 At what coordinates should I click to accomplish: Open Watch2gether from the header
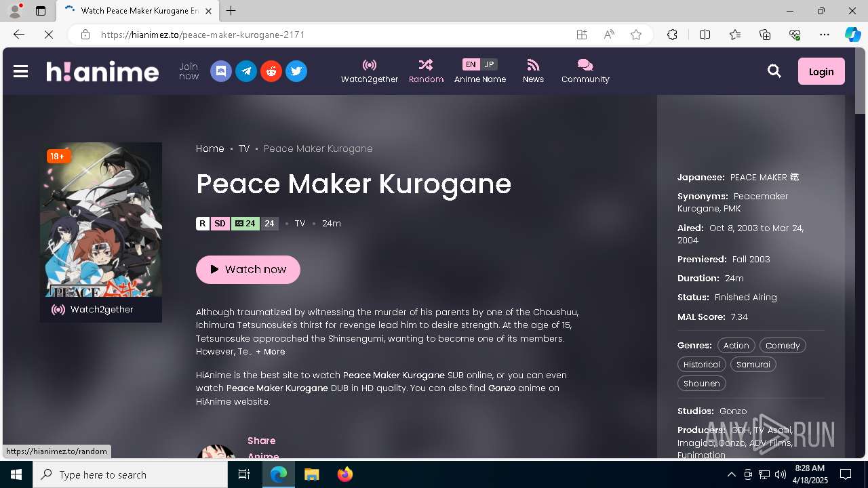(x=370, y=71)
